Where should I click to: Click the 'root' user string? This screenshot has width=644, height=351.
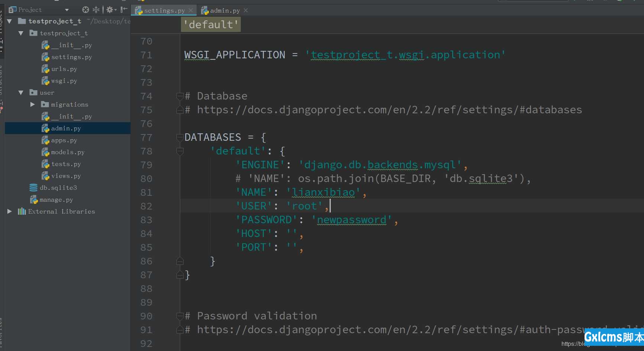304,206
